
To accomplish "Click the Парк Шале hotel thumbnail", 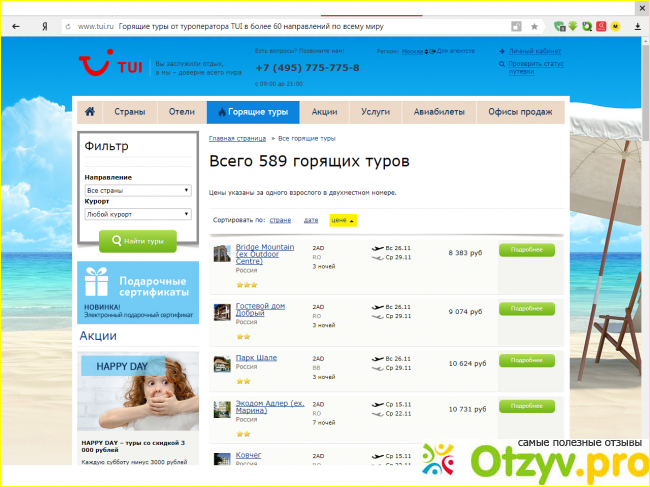I will coord(222,363).
